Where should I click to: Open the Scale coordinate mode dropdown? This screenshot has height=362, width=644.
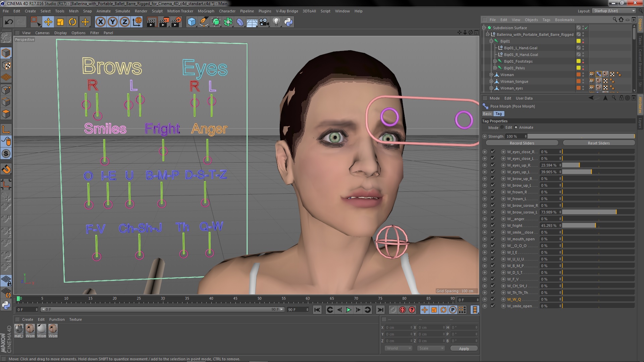pos(431,349)
